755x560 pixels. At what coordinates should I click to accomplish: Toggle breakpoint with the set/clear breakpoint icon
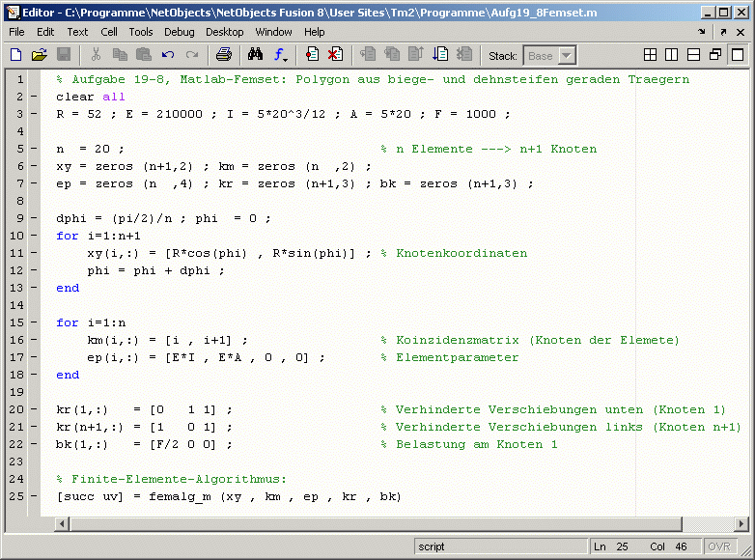pyautogui.click(x=311, y=55)
